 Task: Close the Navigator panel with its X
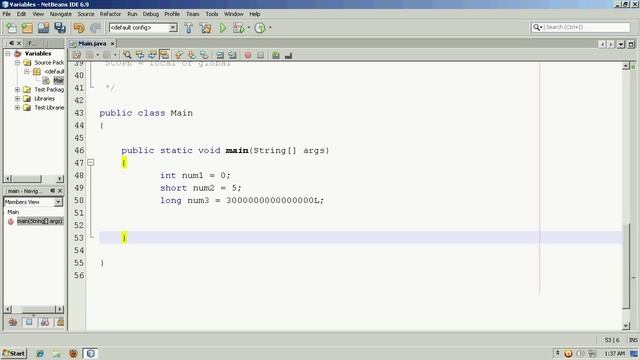[x=60, y=191]
